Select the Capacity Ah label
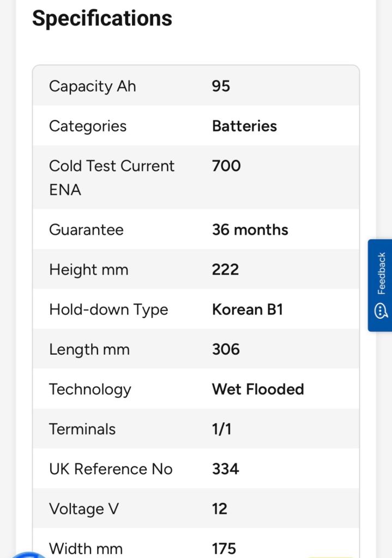 [x=93, y=86]
